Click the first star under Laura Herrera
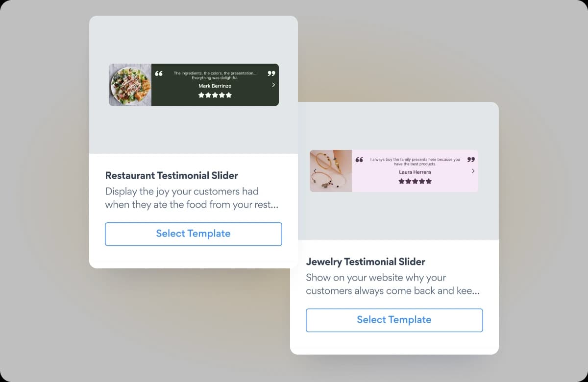The height and width of the screenshot is (382, 588). (x=402, y=181)
